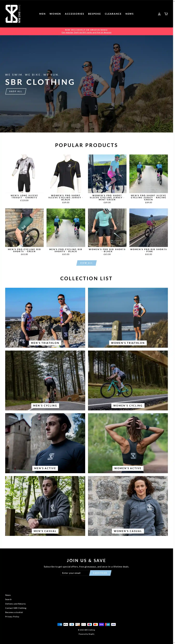
Task: Click the Enter your email field
Action: (x=75, y=573)
